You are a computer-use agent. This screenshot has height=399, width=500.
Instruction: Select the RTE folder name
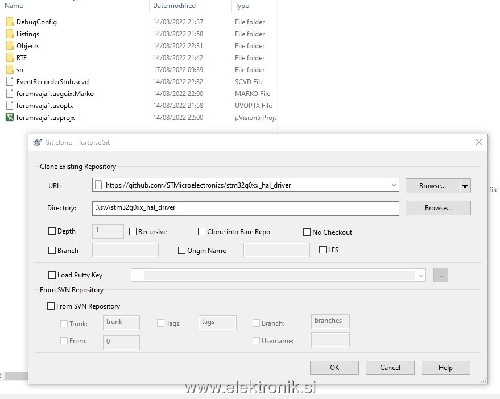[21, 58]
